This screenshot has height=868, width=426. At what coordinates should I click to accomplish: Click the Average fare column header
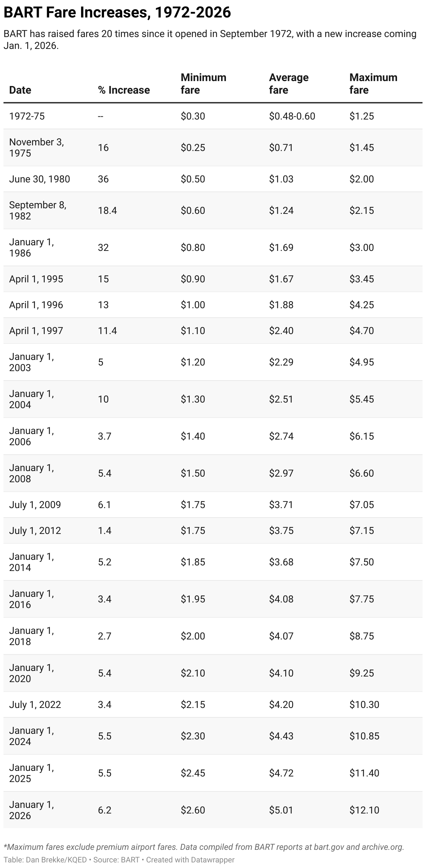pos(288,84)
